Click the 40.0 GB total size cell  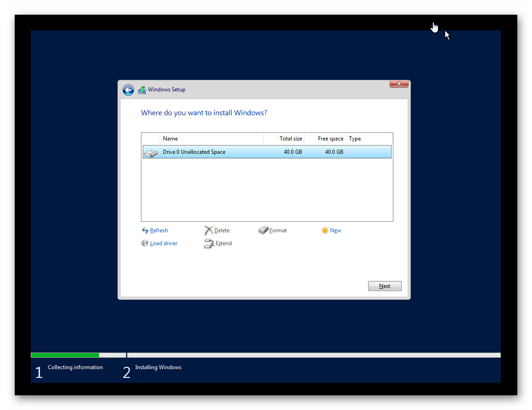tap(293, 152)
